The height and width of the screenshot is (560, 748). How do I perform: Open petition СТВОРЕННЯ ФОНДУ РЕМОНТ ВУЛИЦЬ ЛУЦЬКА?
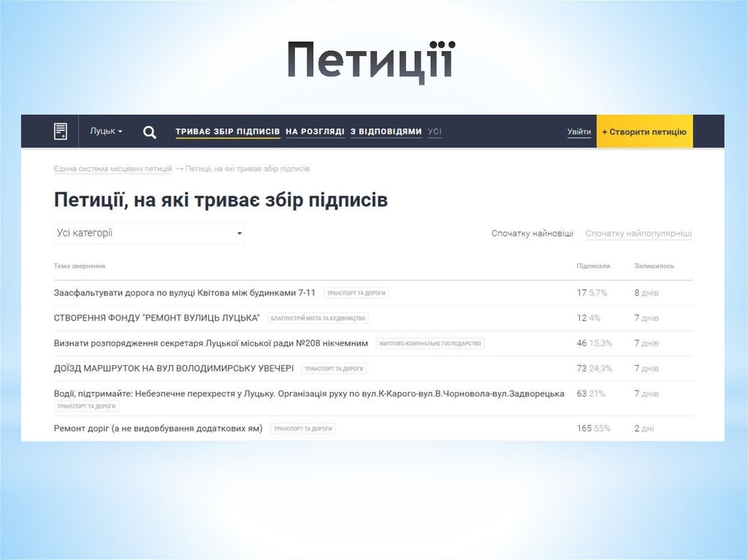(x=157, y=317)
